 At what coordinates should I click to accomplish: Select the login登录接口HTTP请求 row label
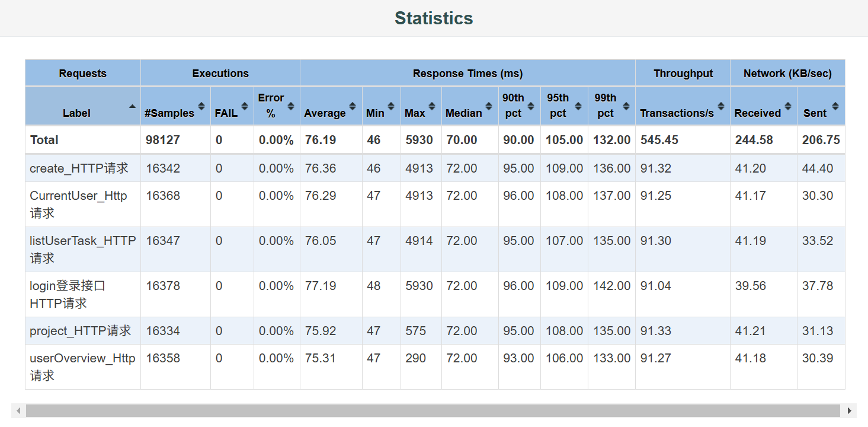tap(68, 294)
